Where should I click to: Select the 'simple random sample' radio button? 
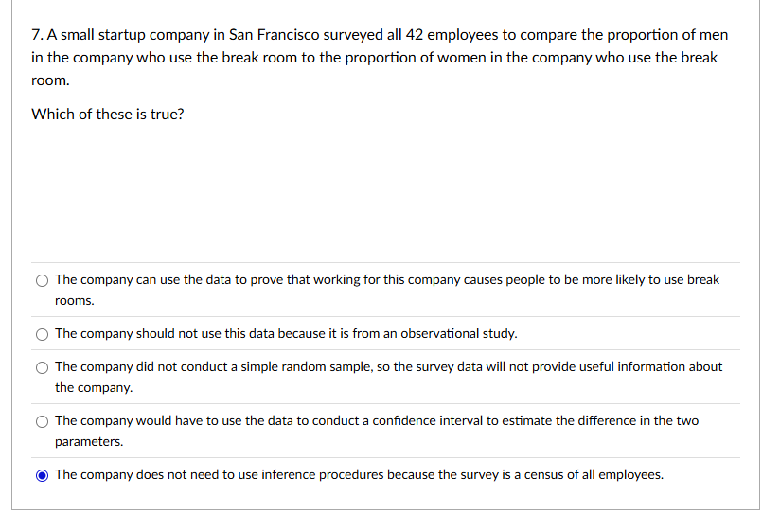(x=43, y=368)
